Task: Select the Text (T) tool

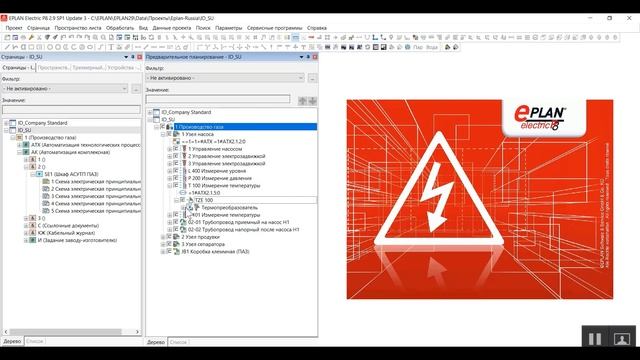Action: [111, 47]
